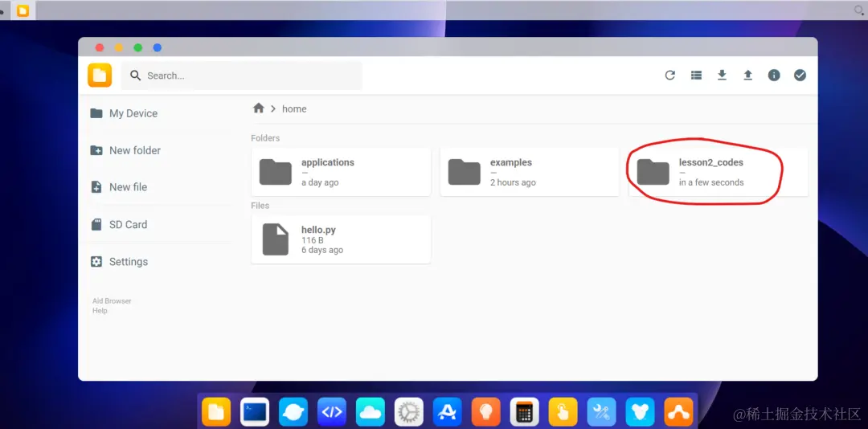Viewport: 868px width, 429px height.
Task: Click the Aid Browser link
Action: coord(112,301)
